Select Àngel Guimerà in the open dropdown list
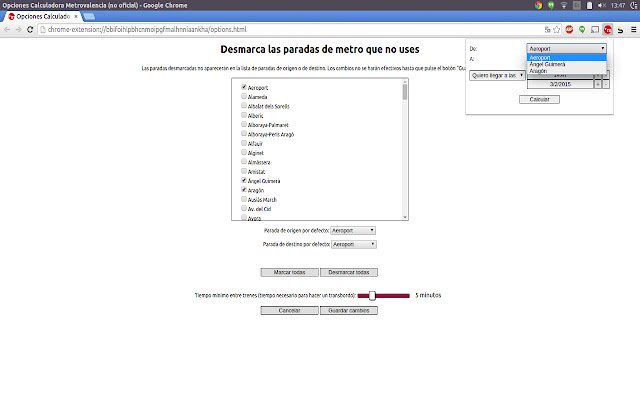The width and height of the screenshot is (640, 400). (x=567, y=64)
